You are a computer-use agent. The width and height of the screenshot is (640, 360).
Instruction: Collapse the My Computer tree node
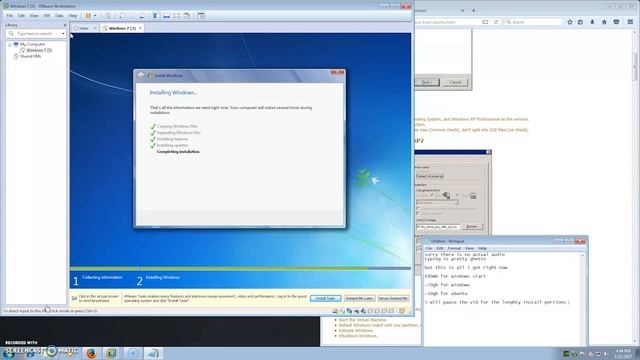[x=10, y=44]
